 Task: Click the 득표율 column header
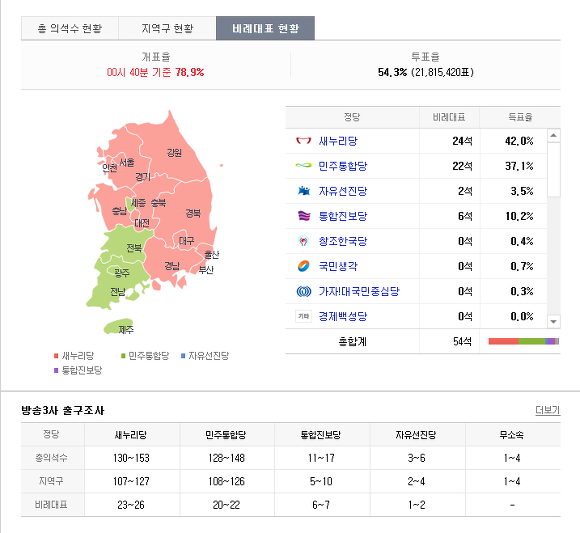point(520,117)
